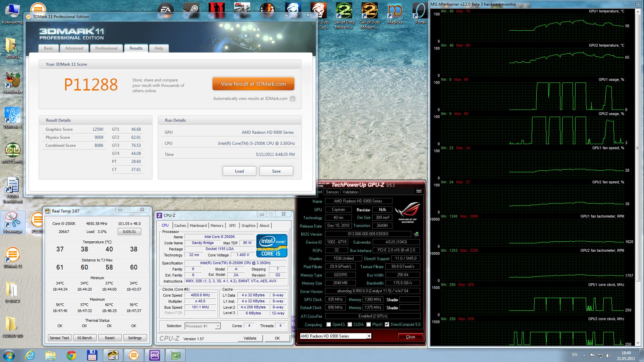Open the About tab in CPU-Z
Screen dimensions: 644x362
pyautogui.click(x=264, y=226)
